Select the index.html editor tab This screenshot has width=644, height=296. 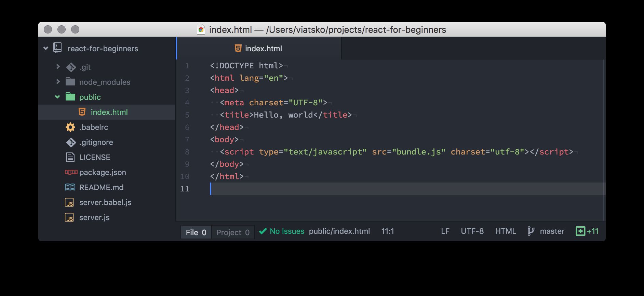(x=259, y=48)
